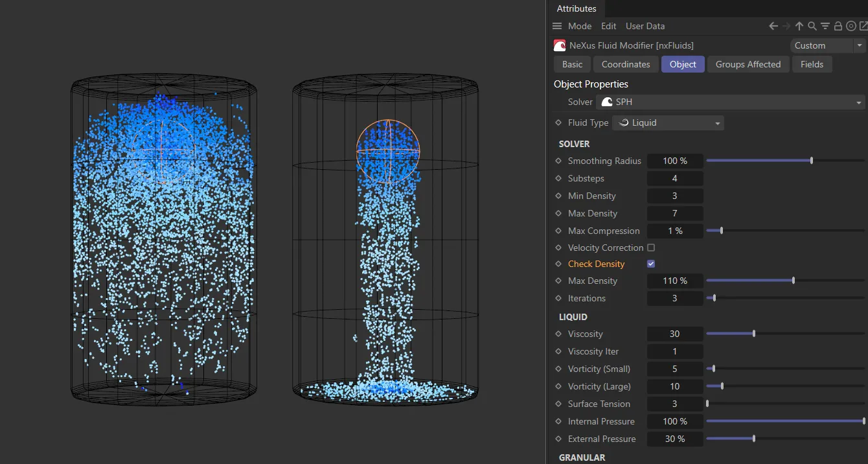
Task: Click the NeXus Fluid Modifier icon
Action: (x=559, y=45)
